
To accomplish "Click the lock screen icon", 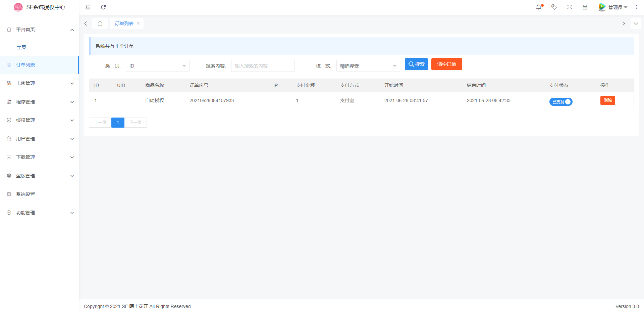I will click(585, 7).
